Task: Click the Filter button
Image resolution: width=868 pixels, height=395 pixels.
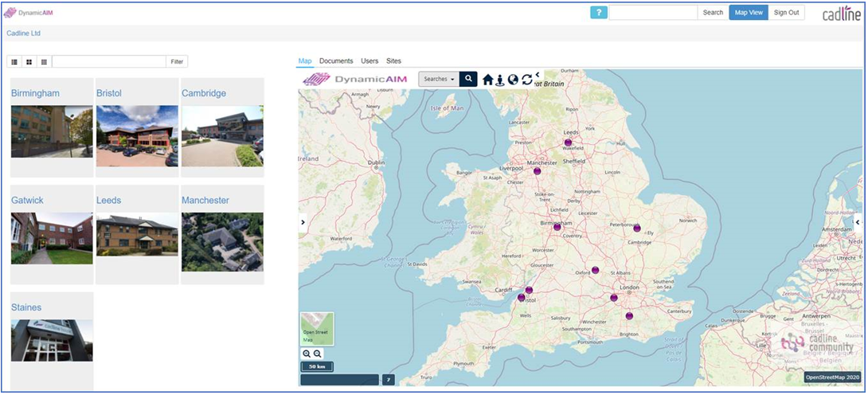Action: pos(177,61)
